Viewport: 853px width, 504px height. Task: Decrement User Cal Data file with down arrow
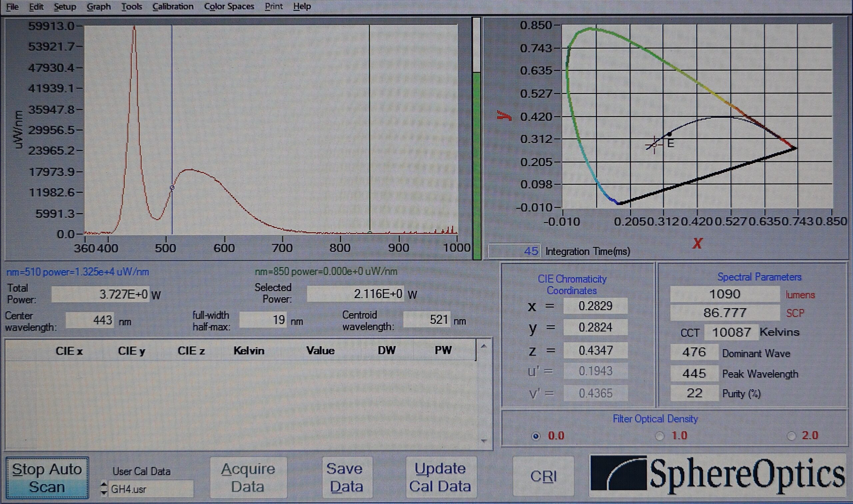(x=104, y=492)
